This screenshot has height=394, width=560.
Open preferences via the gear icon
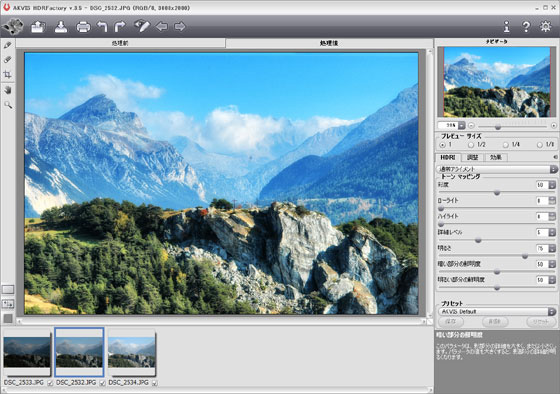545,26
